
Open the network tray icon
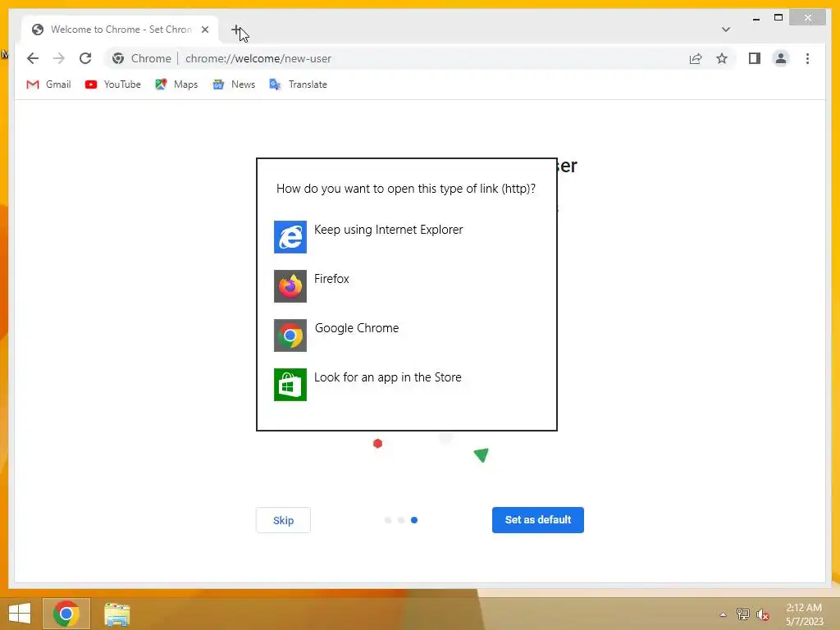click(742, 614)
